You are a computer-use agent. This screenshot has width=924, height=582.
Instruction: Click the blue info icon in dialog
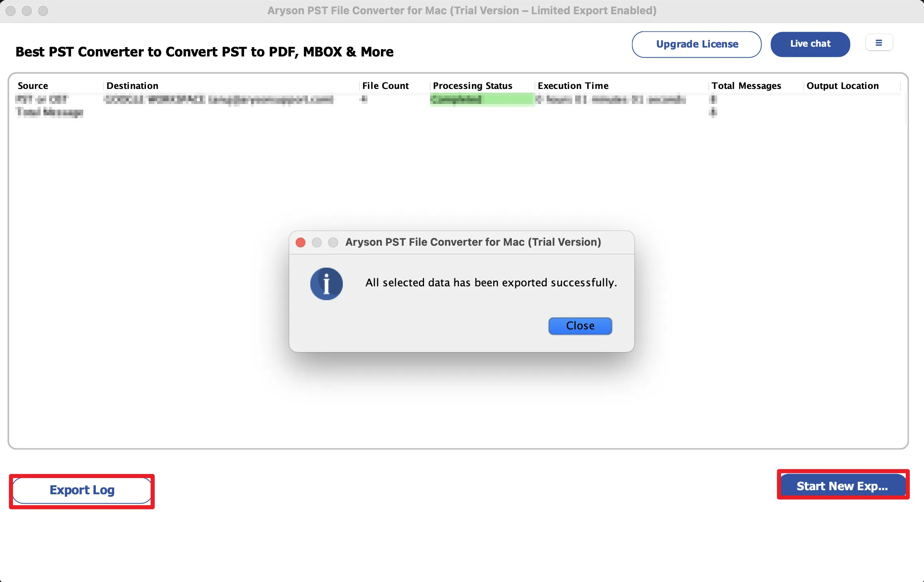[327, 283]
